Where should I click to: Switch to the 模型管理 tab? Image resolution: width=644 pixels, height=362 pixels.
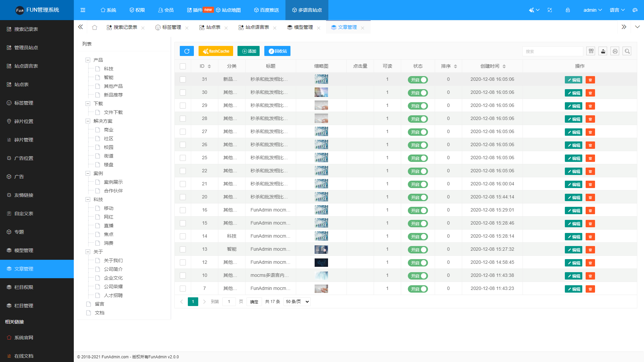pyautogui.click(x=300, y=27)
